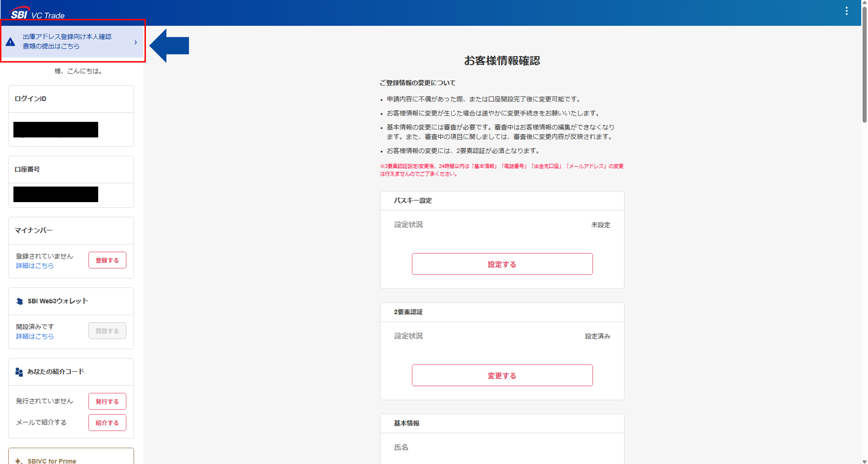This screenshot has width=868, height=464.
Task: Click 発行する to issue referral code
Action: point(107,401)
